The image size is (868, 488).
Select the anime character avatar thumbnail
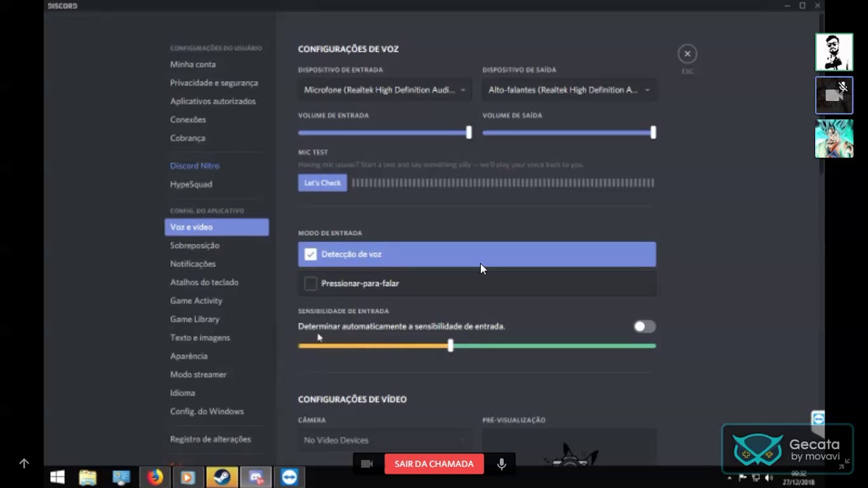pyautogui.click(x=834, y=138)
